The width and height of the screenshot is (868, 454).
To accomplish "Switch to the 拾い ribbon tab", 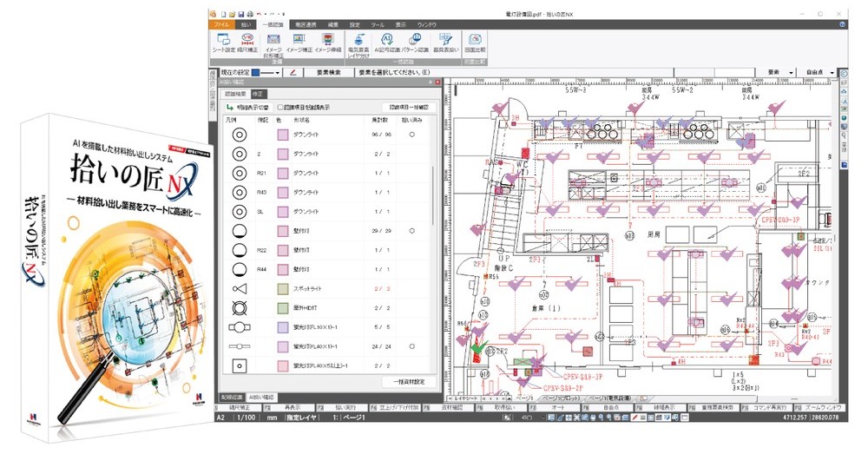I will point(246,25).
